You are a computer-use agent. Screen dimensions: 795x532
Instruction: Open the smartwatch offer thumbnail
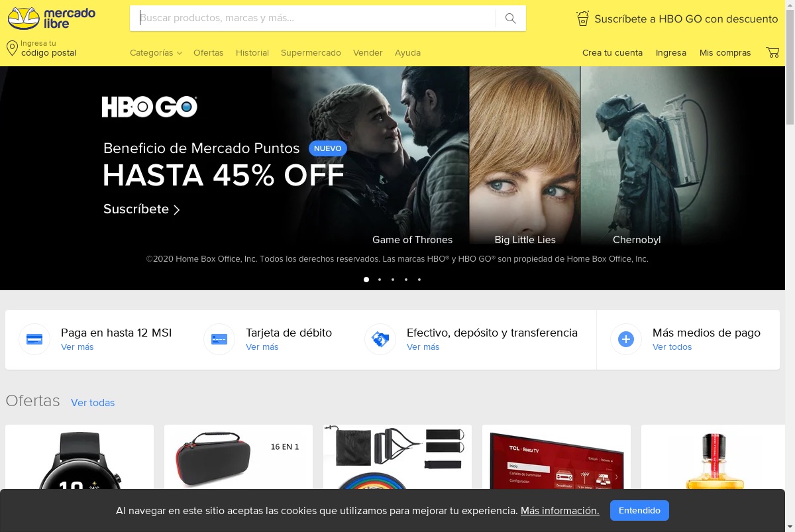[x=79, y=457]
